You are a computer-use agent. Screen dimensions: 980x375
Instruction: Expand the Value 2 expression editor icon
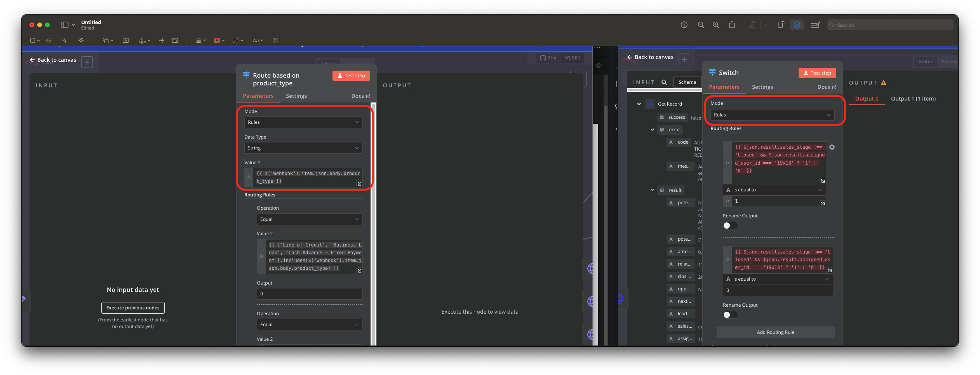coord(359,271)
